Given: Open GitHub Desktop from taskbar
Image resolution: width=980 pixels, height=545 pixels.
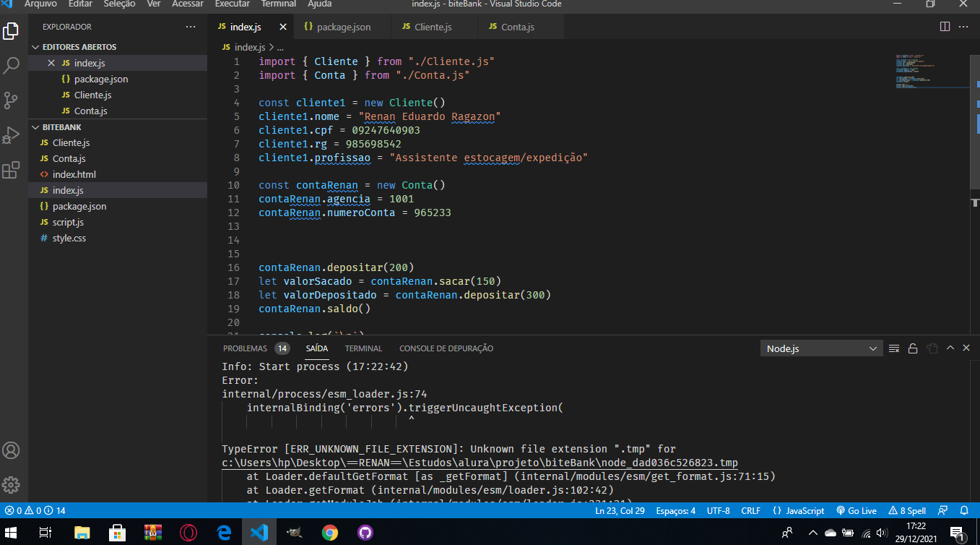Looking at the screenshot, I should [365, 533].
